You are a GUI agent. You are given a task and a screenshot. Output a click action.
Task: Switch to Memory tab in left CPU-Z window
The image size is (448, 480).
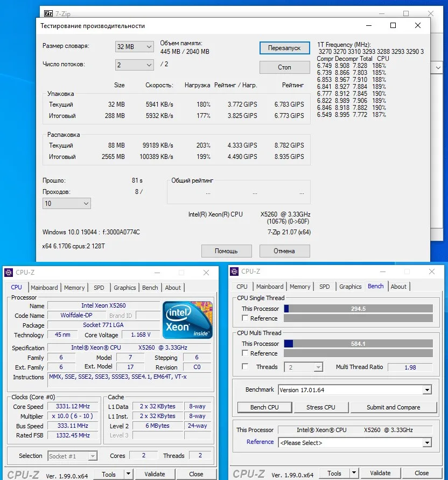74,288
